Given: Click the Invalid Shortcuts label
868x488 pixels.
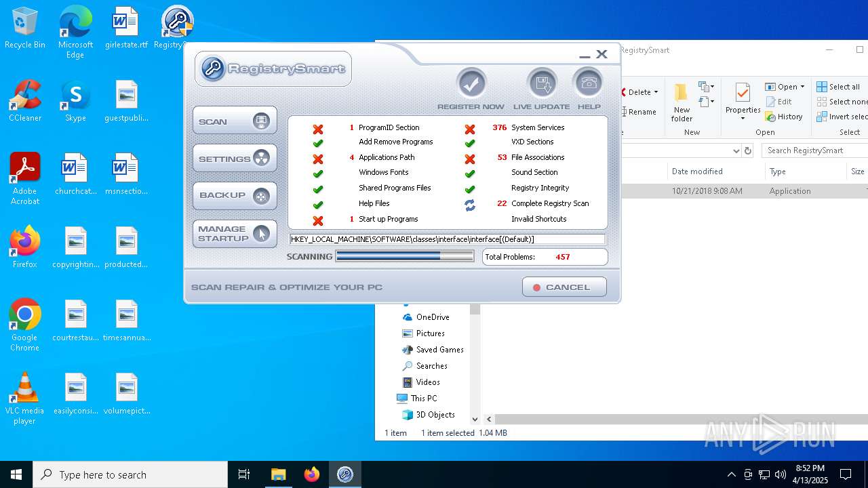Looking at the screenshot, I should pyautogui.click(x=538, y=219).
